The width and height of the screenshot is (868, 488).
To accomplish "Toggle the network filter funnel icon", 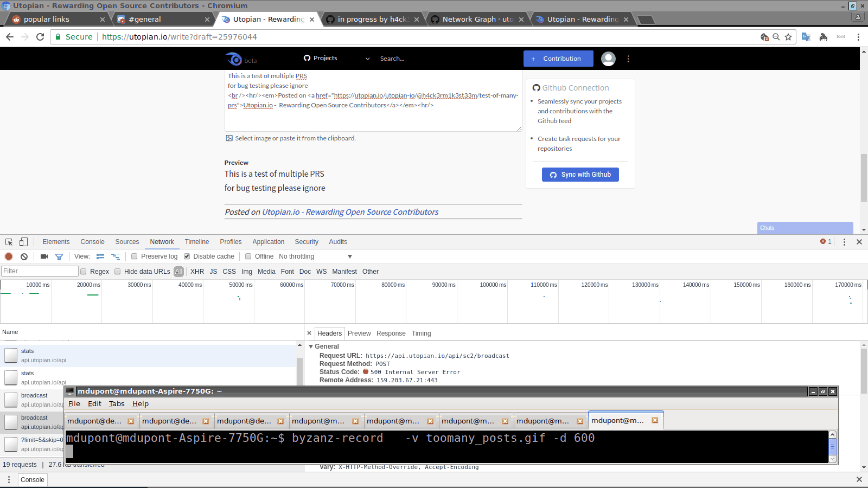I will 59,256.
